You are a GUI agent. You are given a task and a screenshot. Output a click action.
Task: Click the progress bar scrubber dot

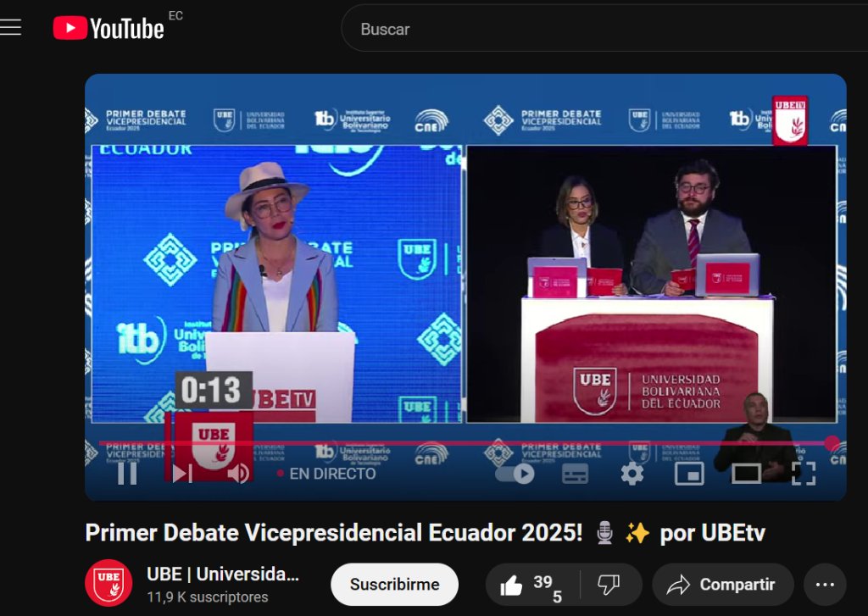point(832,443)
